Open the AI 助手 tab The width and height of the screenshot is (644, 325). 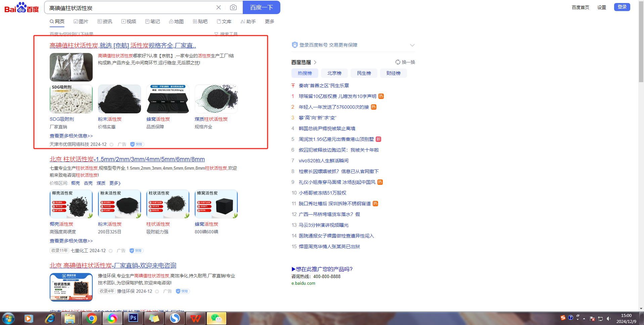[x=248, y=21]
